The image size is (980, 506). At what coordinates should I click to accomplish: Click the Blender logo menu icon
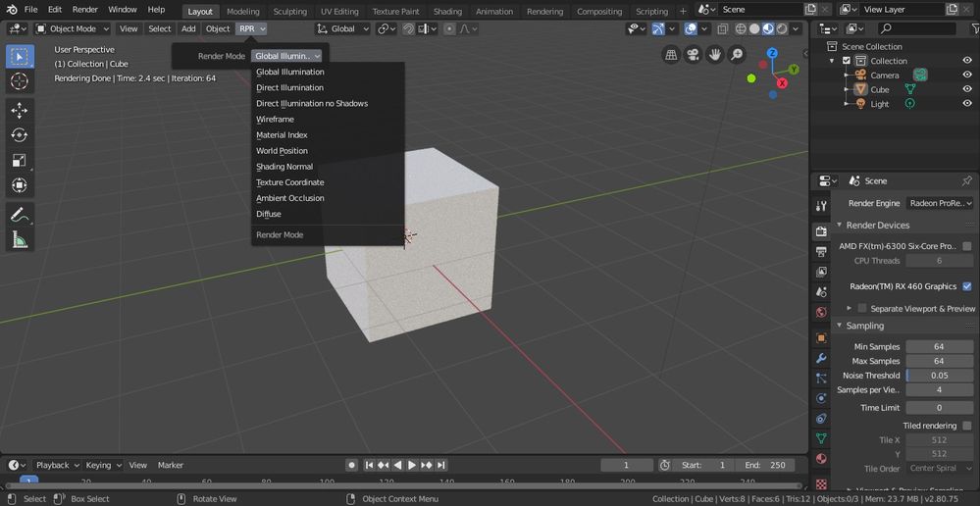[x=12, y=10]
